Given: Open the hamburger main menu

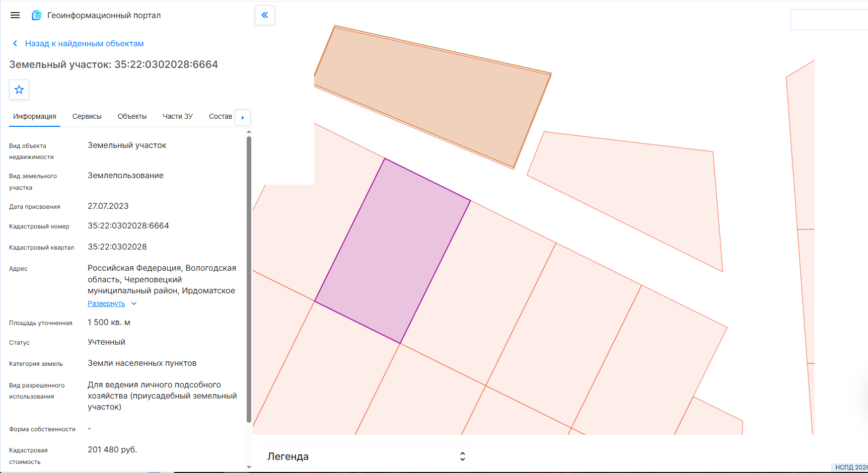Looking at the screenshot, I should pos(15,15).
